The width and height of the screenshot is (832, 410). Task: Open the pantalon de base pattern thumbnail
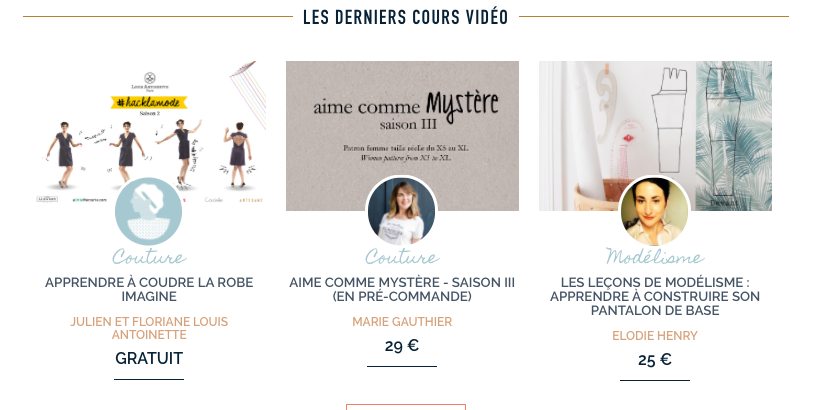pos(655,135)
